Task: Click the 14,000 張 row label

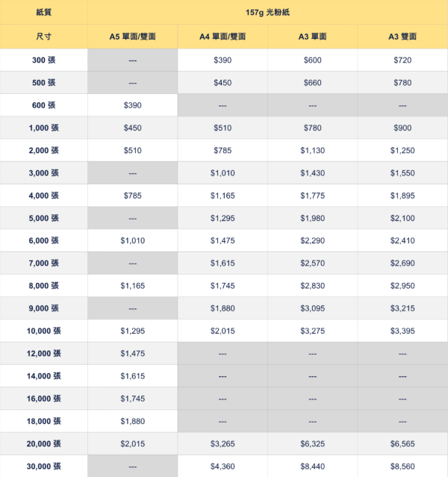Action: tap(44, 376)
